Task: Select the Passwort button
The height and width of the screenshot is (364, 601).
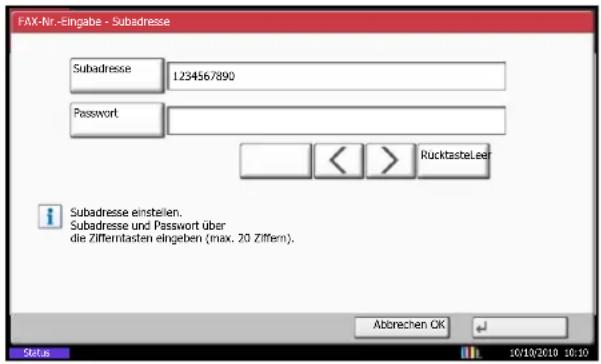Action: pos(117,120)
